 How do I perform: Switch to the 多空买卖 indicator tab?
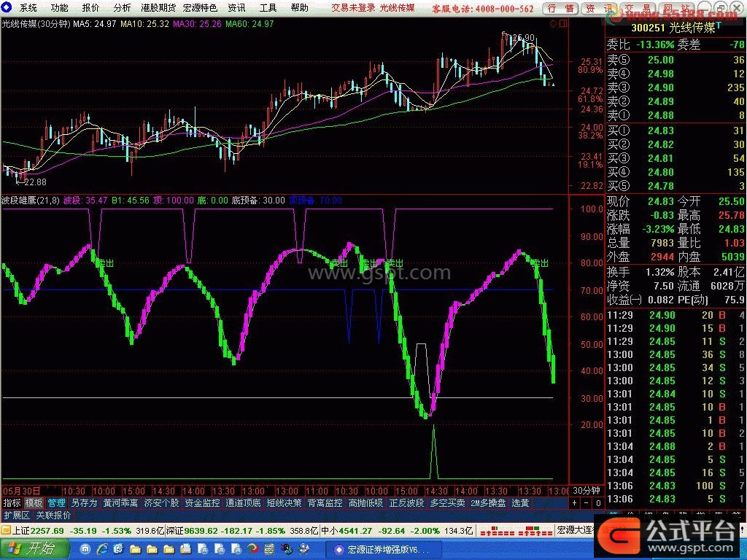[447, 503]
